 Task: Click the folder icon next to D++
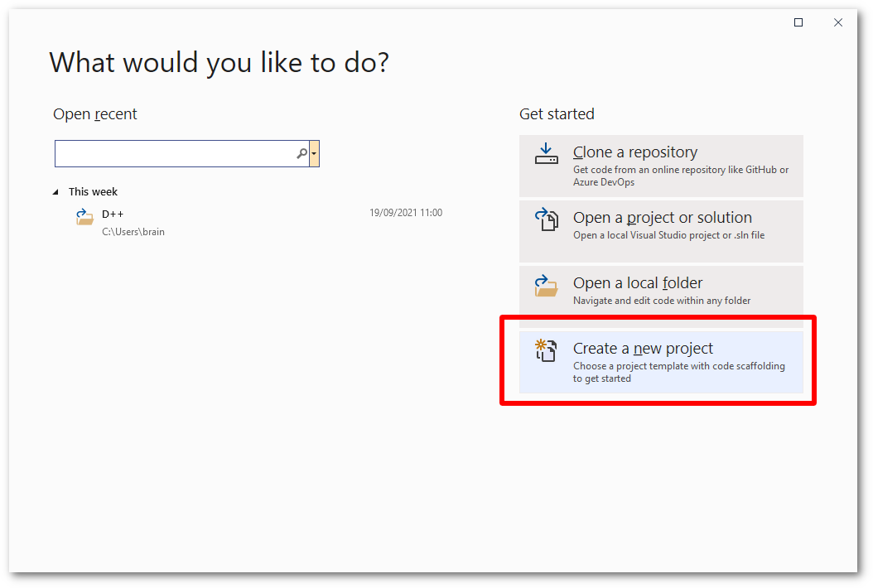pyautogui.click(x=84, y=217)
